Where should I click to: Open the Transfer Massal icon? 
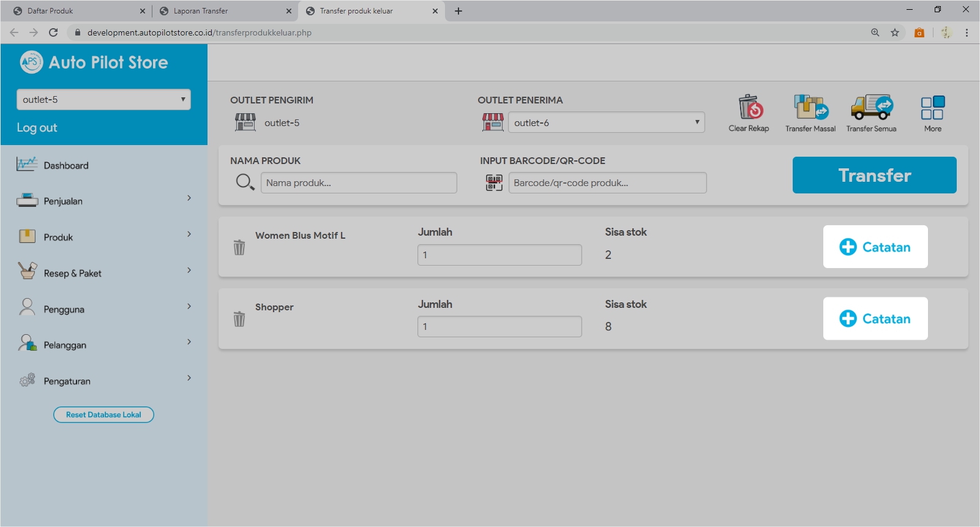(x=810, y=108)
